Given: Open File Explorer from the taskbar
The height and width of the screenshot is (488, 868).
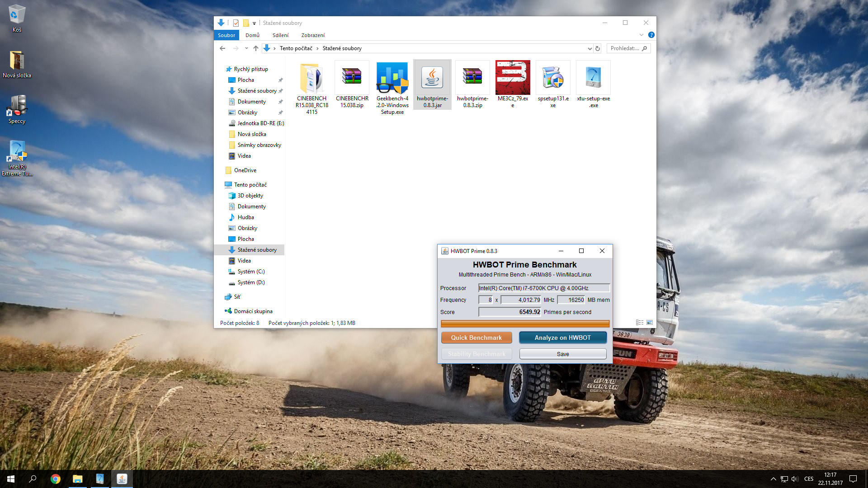Looking at the screenshot, I should click(77, 479).
